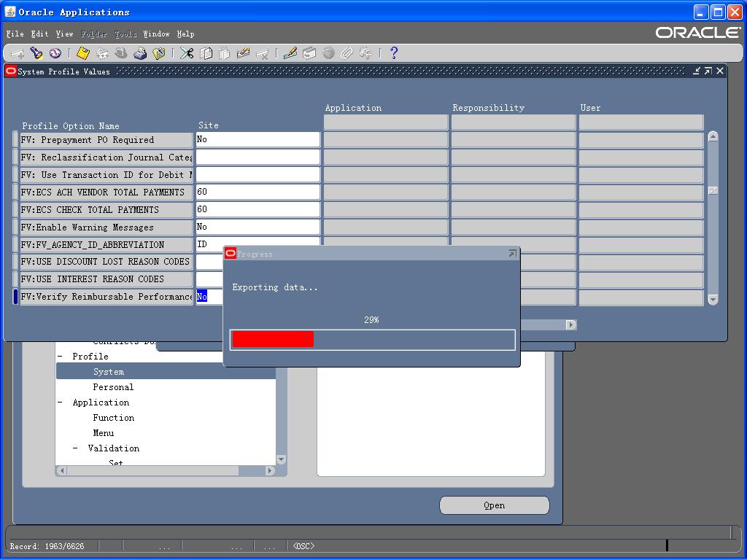This screenshot has width=747, height=560.
Task: Select System under Profile in navigator
Action: (109, 371)
